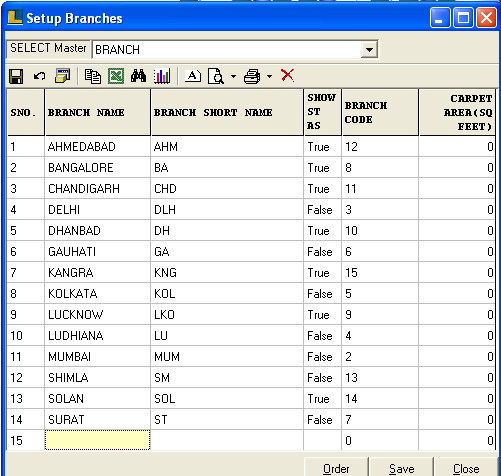Click branch code 8 in BANGALORE row
The width and height of the screenshot is (501, 476).
[x=380, y=167]
